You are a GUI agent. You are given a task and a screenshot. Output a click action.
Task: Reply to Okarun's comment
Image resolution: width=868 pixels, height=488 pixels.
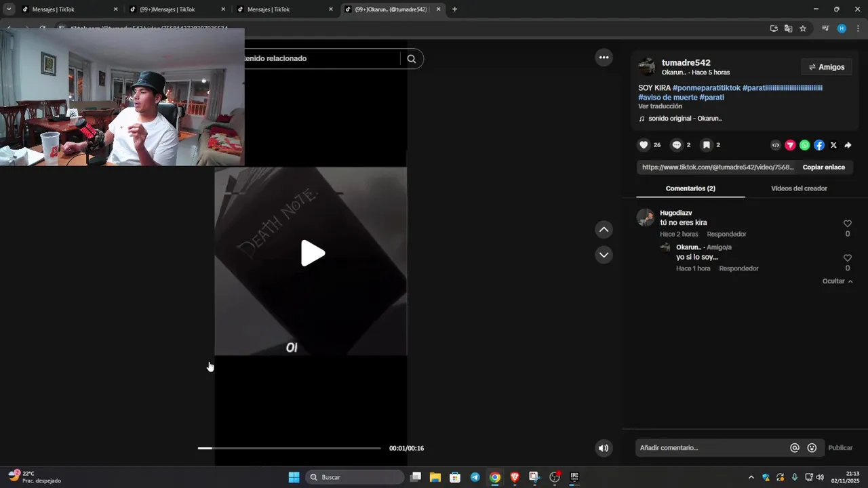(738, 269)
